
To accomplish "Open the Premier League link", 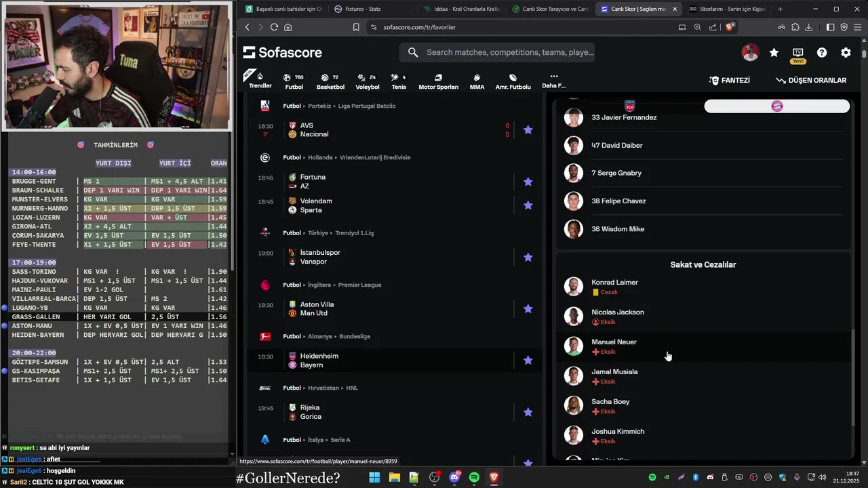I will (360, 285).
